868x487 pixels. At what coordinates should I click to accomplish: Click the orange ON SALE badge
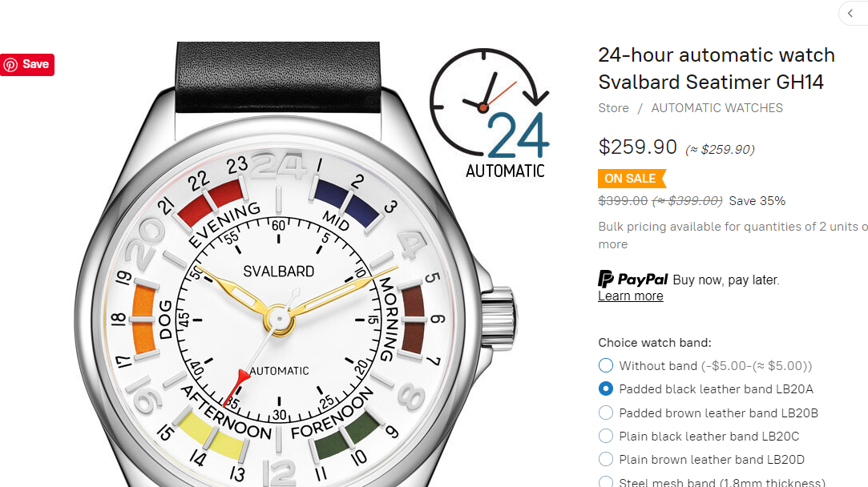click(x=632, y=179)
